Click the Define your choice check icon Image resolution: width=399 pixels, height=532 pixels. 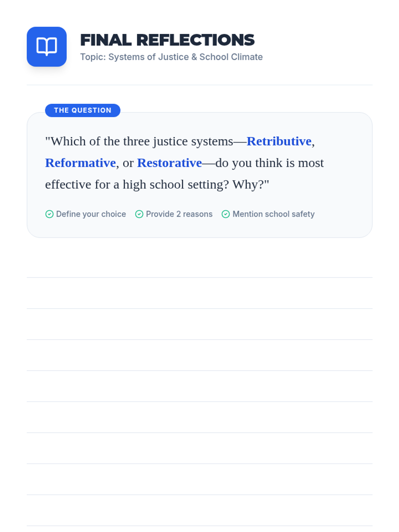coord(49,214)
